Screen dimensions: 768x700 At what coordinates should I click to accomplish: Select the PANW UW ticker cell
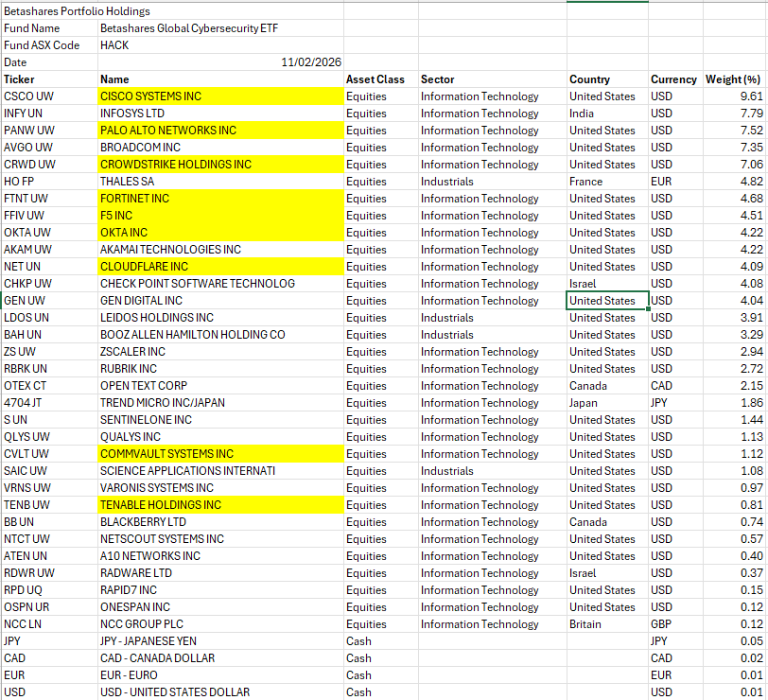49,131
